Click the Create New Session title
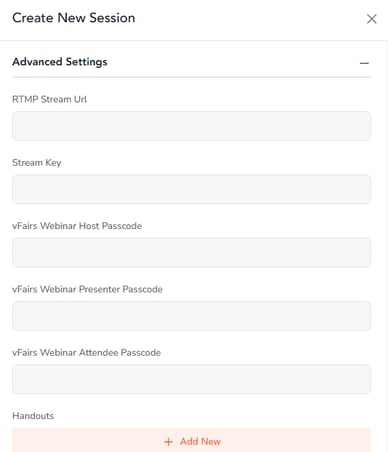The image size is (388, 452). (x=74, y=18)
